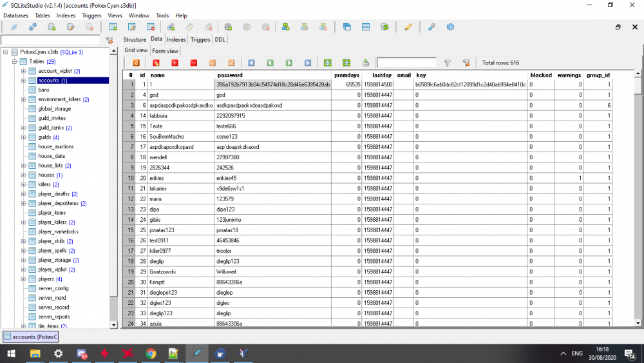Select the player_items table in tree
This screenshot has width=644, height=363.
tap(52, 213)
